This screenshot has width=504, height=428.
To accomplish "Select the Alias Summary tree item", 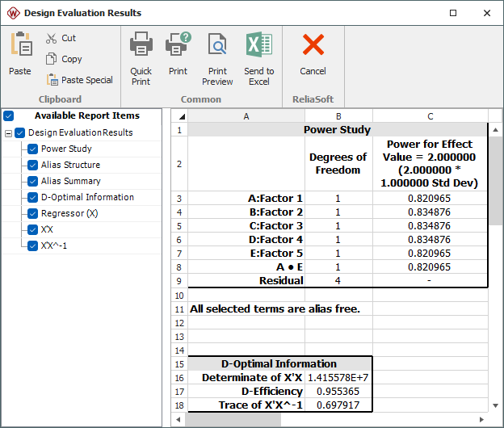I will coord(71,181).
